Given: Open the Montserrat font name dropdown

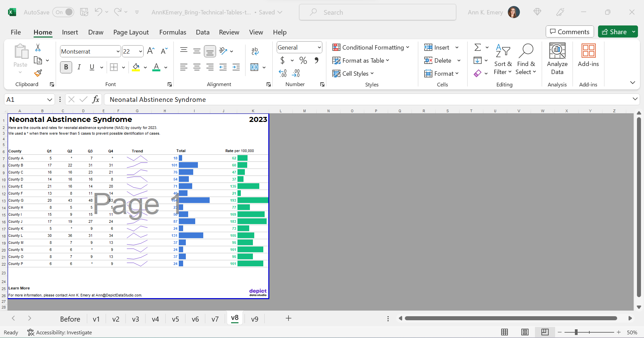Looking at the screenshot, I should [118, 51].
